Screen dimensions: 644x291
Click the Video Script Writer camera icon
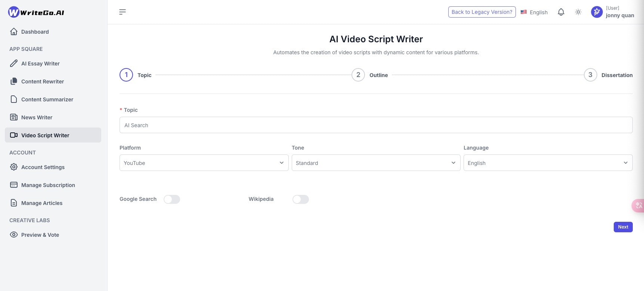pos(14,135)
